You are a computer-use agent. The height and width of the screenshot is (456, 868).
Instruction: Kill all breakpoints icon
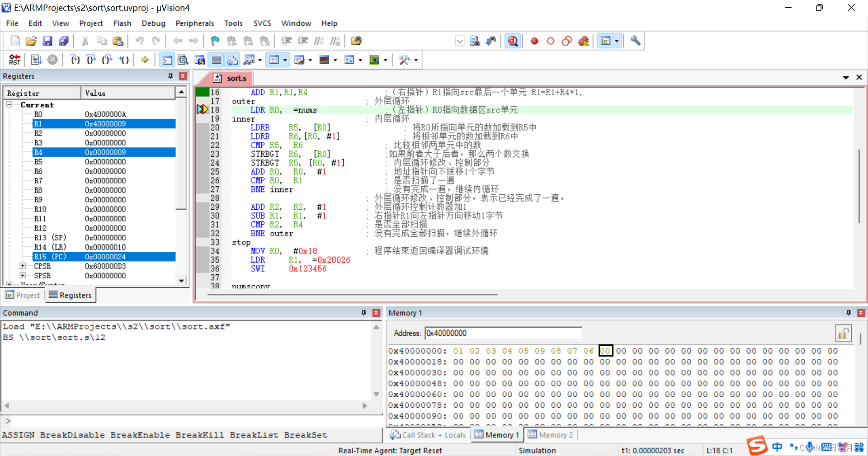tap(584, 41)
